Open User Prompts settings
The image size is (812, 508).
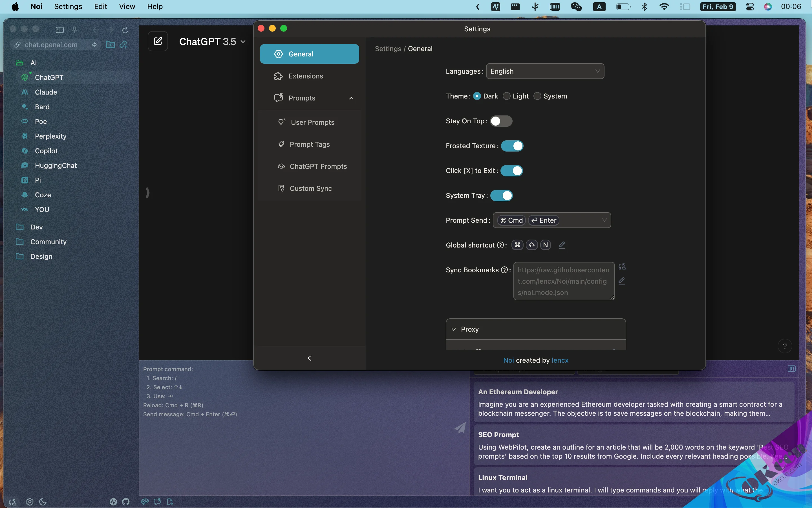309,122
